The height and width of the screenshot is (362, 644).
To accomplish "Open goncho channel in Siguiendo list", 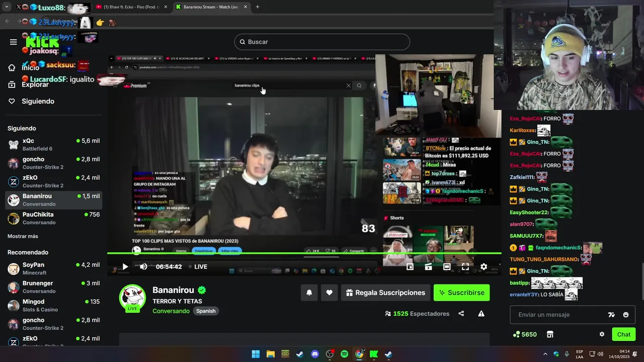I will tap(54, 163).
